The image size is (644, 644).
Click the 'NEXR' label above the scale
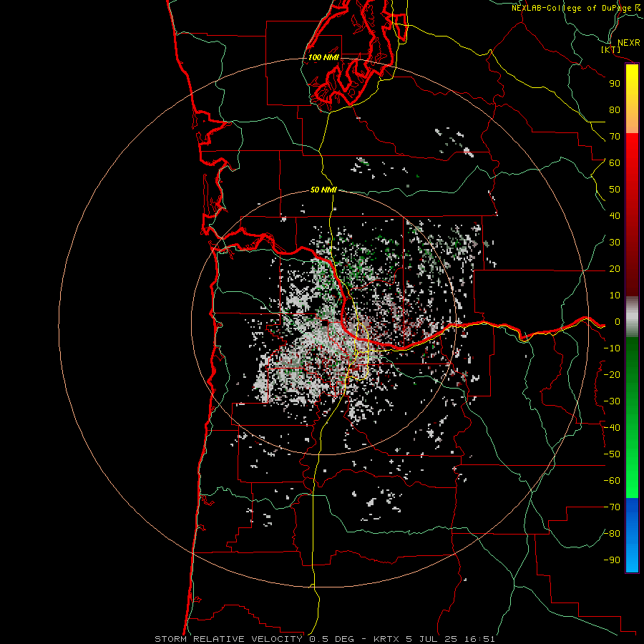(x=629, y=43)
